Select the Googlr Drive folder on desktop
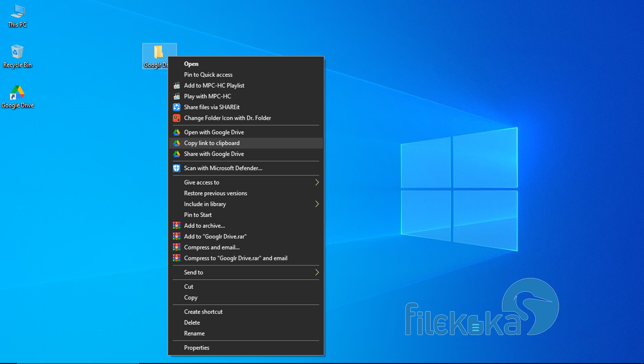The width and height of the screenshot is (644, 364). 159,56
